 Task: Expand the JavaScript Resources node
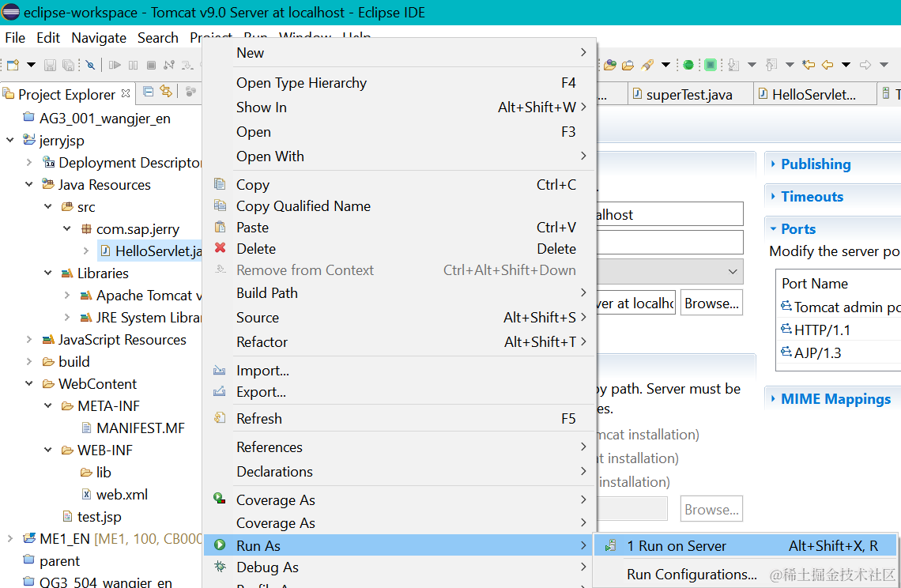(x=28, y=340)
